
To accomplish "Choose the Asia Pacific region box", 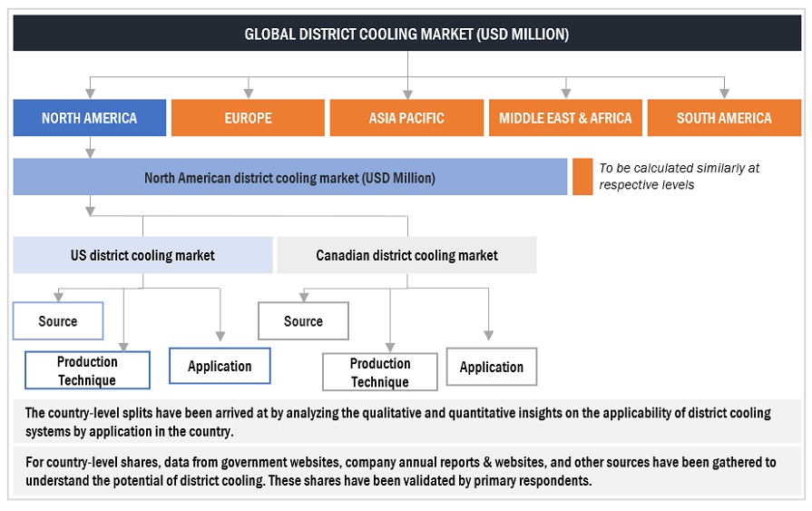I will click(x=406, y=118).
